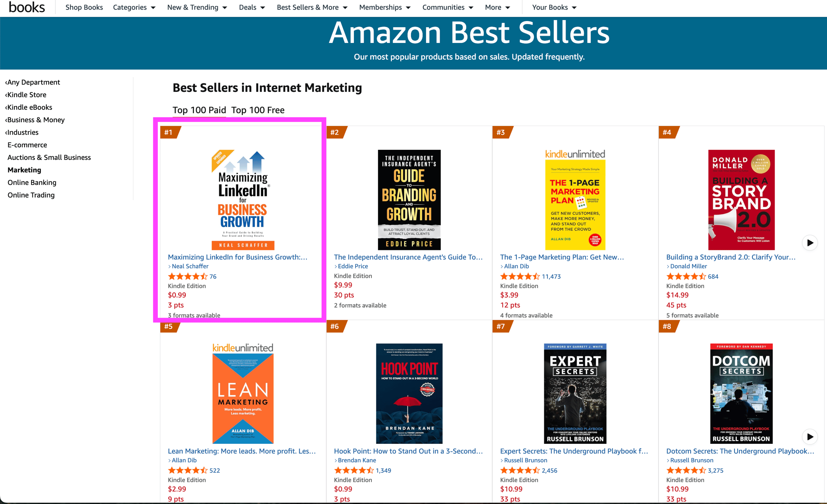The image size is (827, 504).
Task: Click Expert Secrets star rating
Action: pos(520,470)
